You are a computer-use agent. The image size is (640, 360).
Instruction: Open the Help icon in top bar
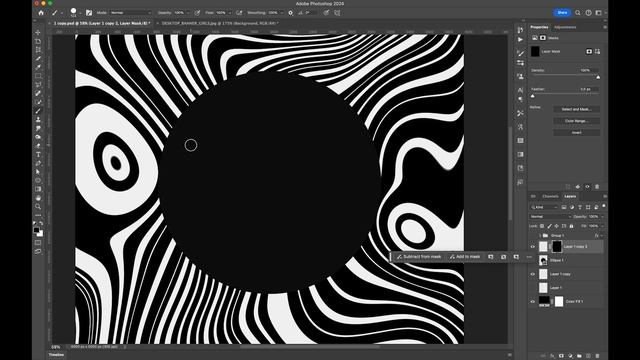coord(588,13)
